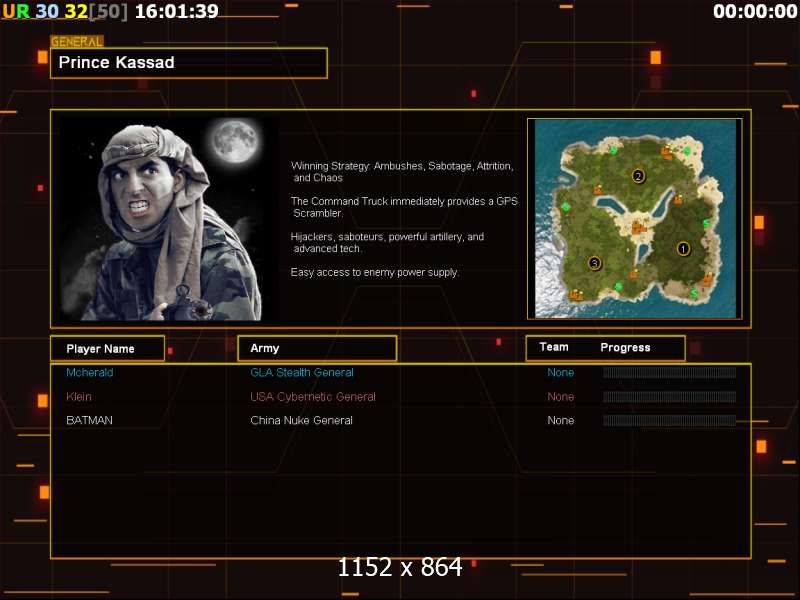Click China Nuke General army entry
The height and width of the screenshot is (600, 800).
(x=301, y=421)
